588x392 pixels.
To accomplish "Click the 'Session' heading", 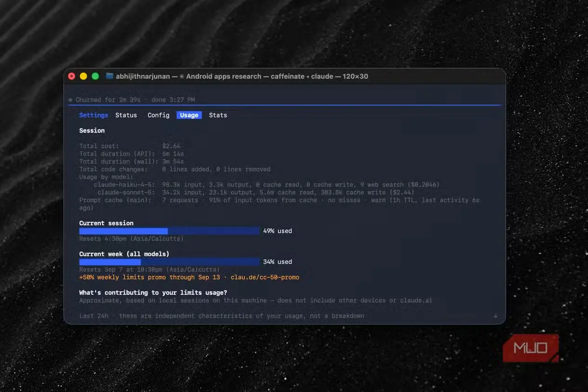I will pos(92,131).
